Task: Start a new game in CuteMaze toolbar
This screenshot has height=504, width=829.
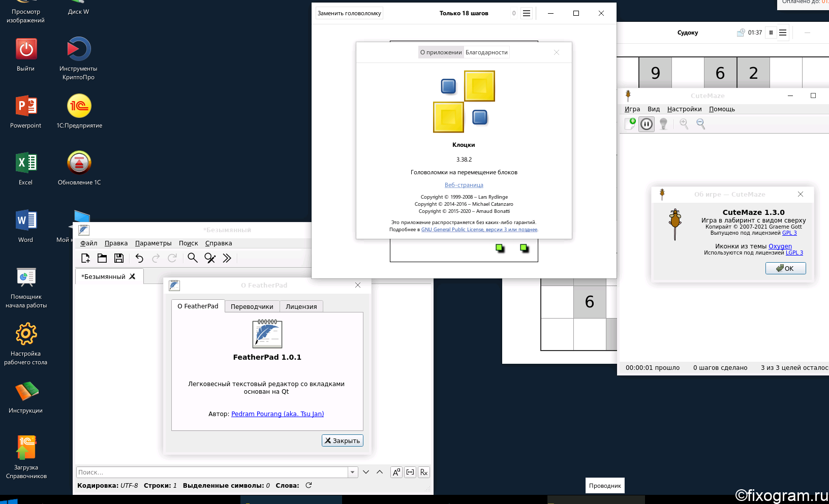Action: [630, 123]
